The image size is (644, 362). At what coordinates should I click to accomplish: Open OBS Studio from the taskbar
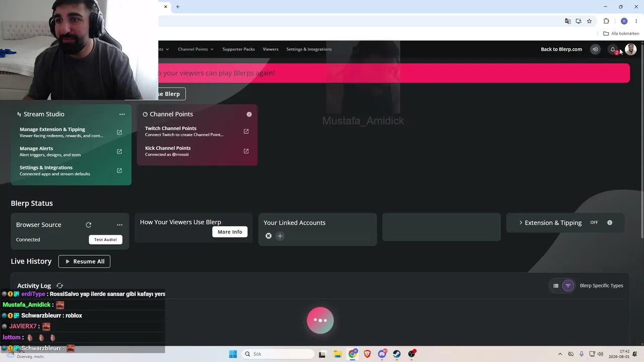412,354
